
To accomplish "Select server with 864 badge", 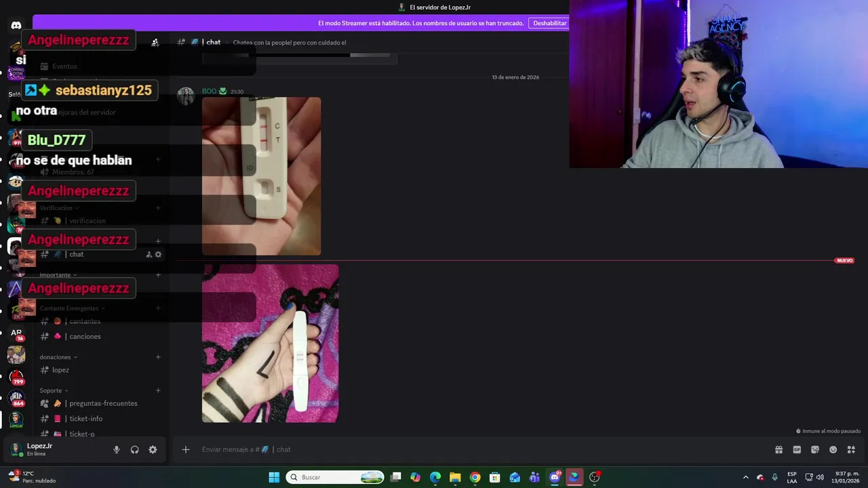I will coord(16,398).
